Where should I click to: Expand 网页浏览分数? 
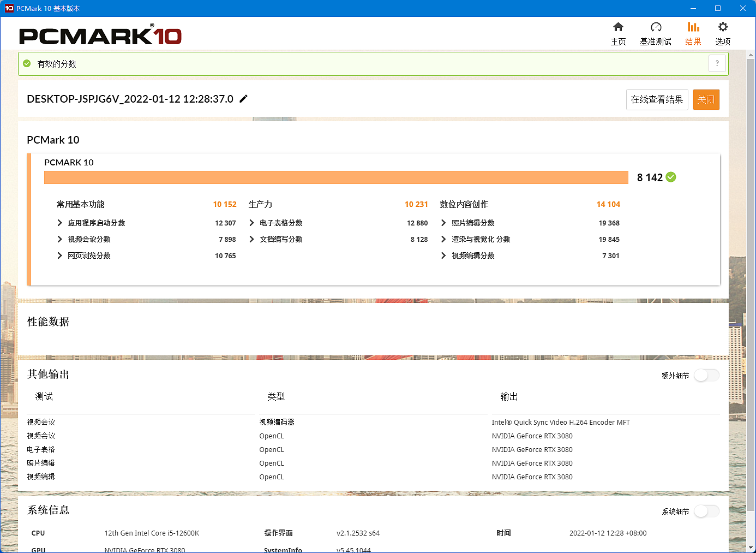point(60,255)
